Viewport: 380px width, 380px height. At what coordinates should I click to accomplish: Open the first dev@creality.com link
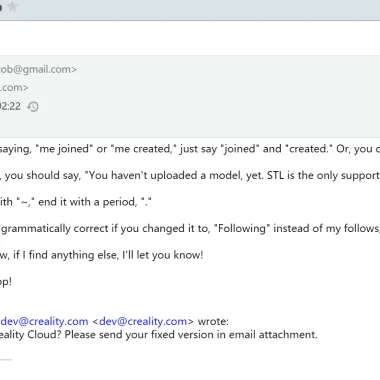coord(44,321)
